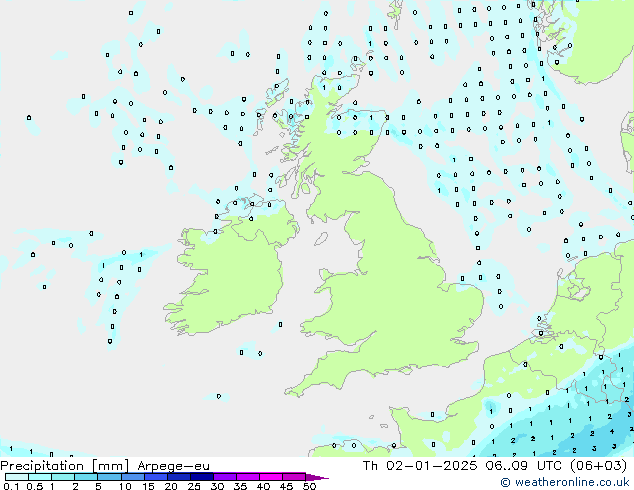The width and height of the screenshot is (634, 490).
Task: Click the 10–15 mm legend swatch
Action: pos(132,477)
